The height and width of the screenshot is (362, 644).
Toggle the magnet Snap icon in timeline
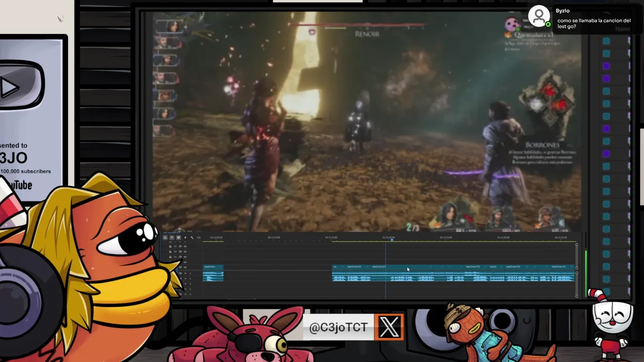[x=172, y=237]
